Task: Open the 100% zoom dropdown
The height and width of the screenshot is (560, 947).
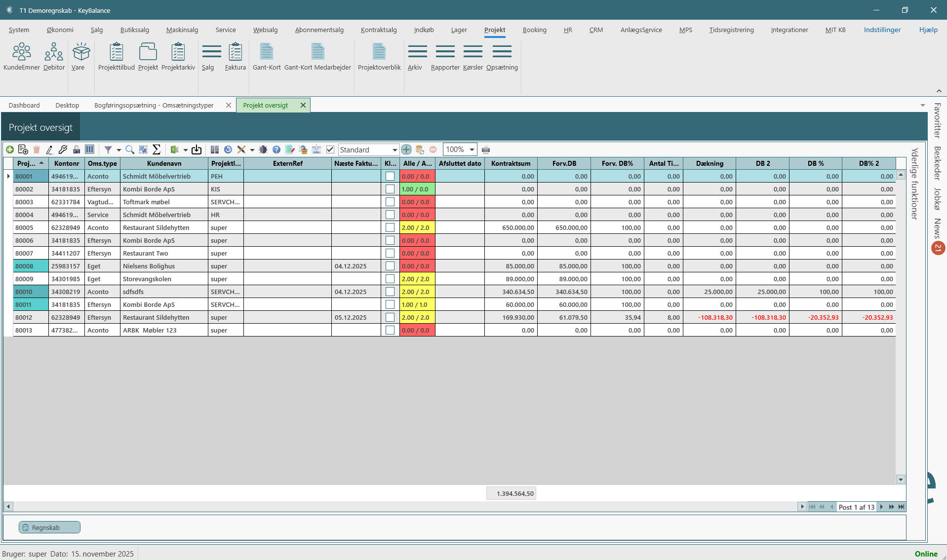Action: coord(472,149)
